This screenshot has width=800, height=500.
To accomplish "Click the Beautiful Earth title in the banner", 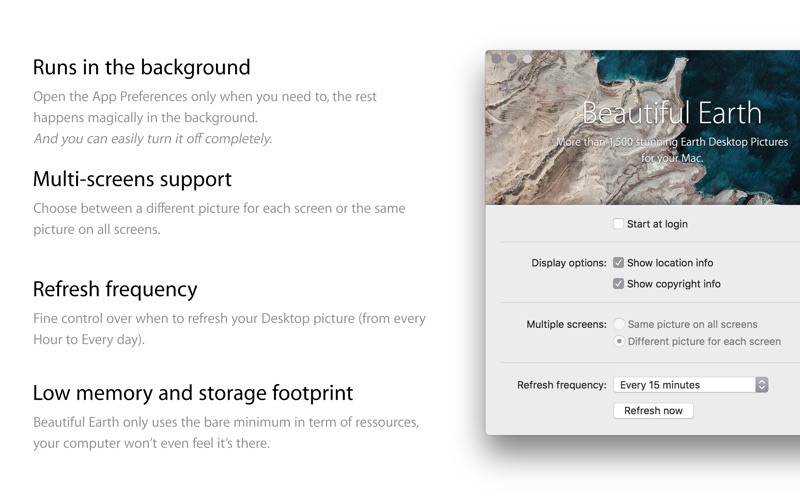I will tap(671, 113).
